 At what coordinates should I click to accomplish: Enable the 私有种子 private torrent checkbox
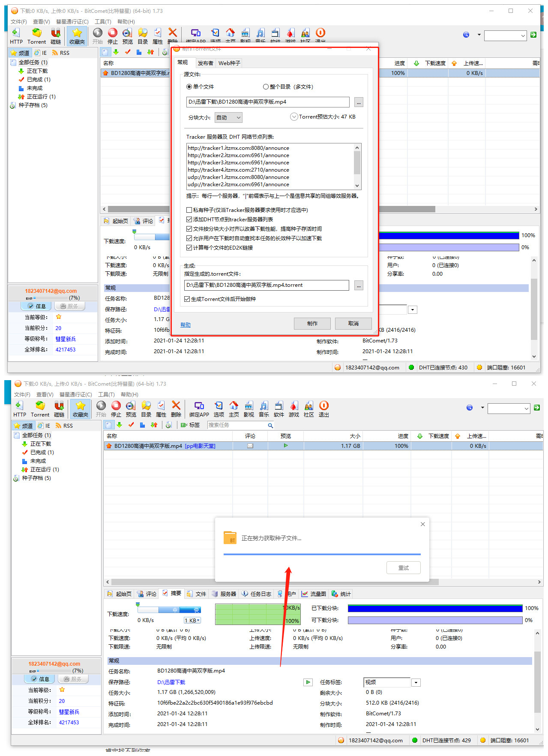[x=189, y=210]
